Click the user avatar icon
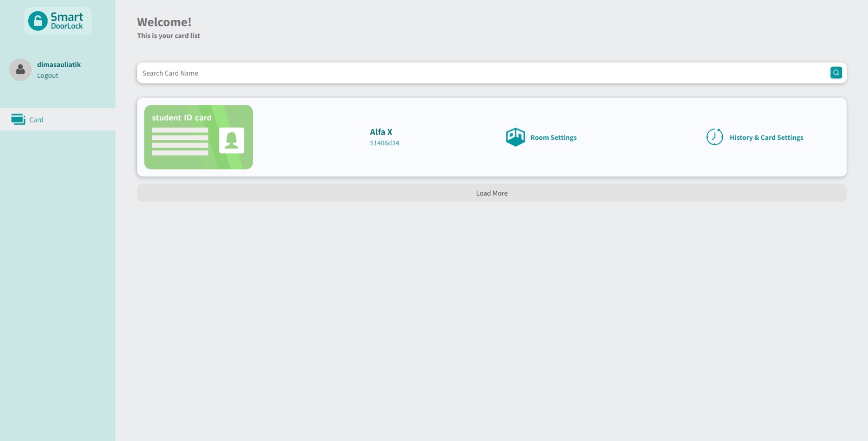Viewport: 868px width, 441px height. pyautogui.click(x=20, y=70)
